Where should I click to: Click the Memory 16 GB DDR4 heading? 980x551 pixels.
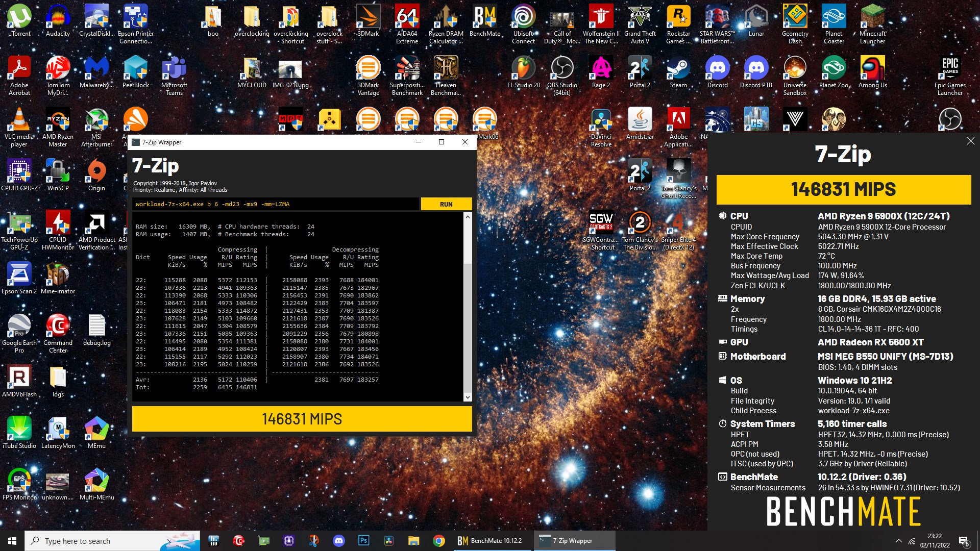pyautogui.click(x=877, y=298)
